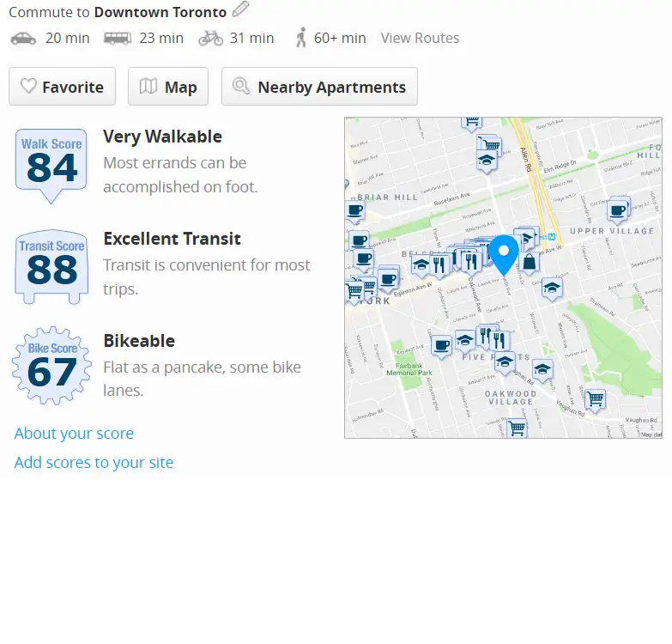
Task: Click the Transit Score 88 badge
Action: point(51,267)
